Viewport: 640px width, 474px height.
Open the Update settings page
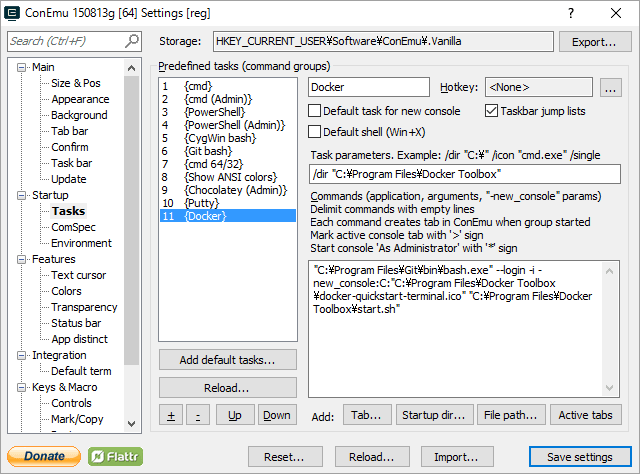[69, 179]
